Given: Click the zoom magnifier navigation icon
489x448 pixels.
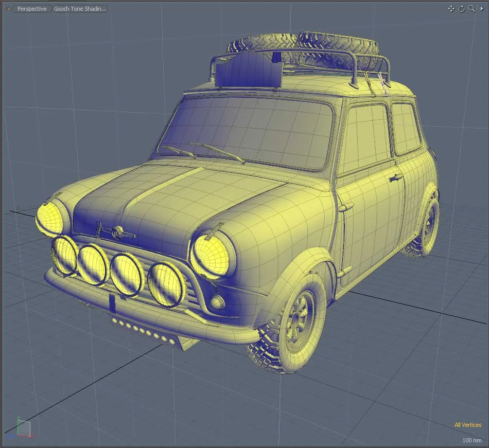Looking at the screenshot, I should pos(472,9).
